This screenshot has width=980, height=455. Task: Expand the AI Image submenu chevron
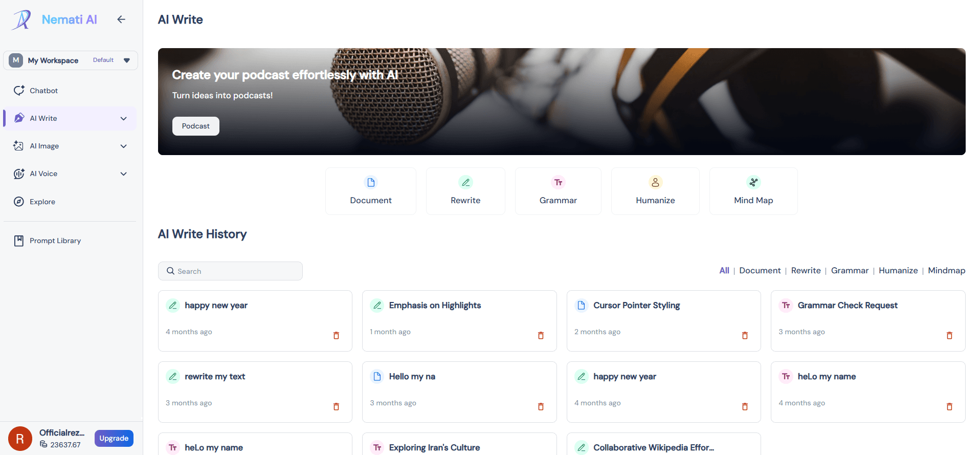[x=123, y=146]
